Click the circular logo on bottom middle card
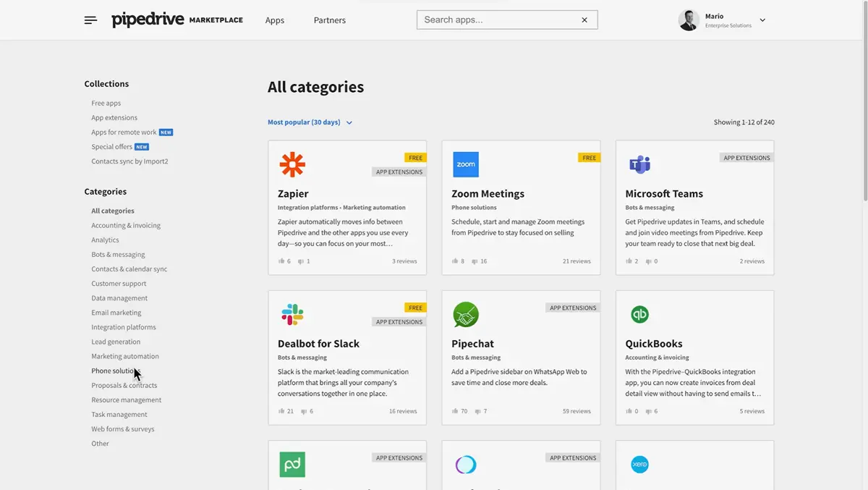868x490 pixels. coord(466,465)
